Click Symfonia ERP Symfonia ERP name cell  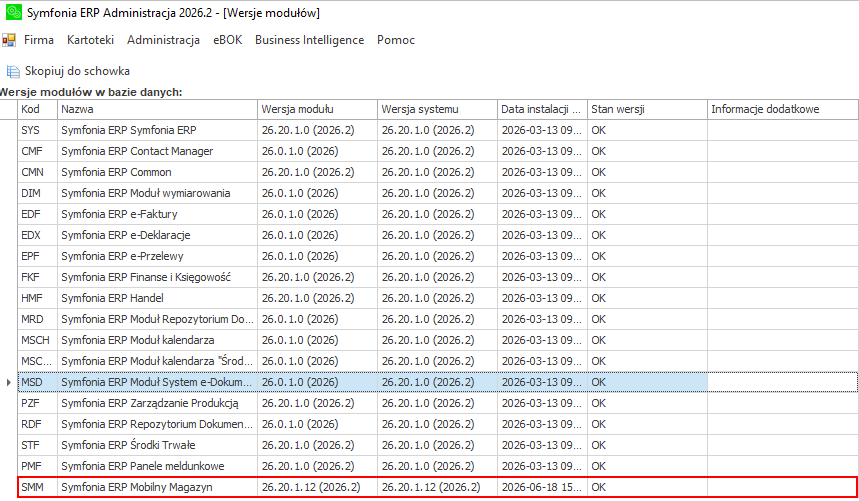tap(157, 130)
